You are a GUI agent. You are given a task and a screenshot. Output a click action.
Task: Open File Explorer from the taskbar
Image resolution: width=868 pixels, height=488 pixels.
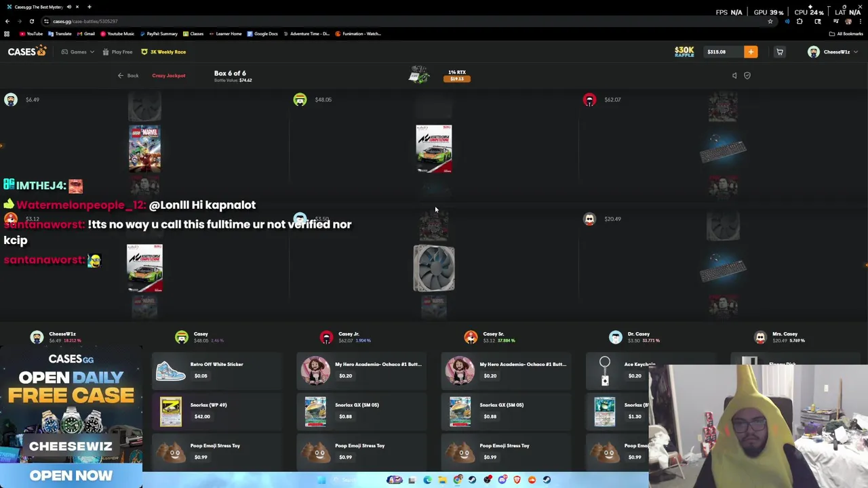coord(442,480)
